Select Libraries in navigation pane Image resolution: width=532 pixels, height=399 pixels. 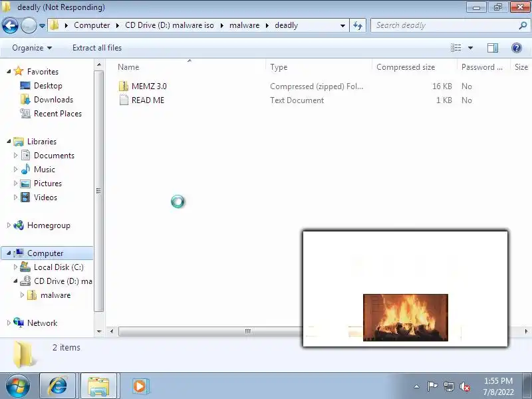point(42,142)
